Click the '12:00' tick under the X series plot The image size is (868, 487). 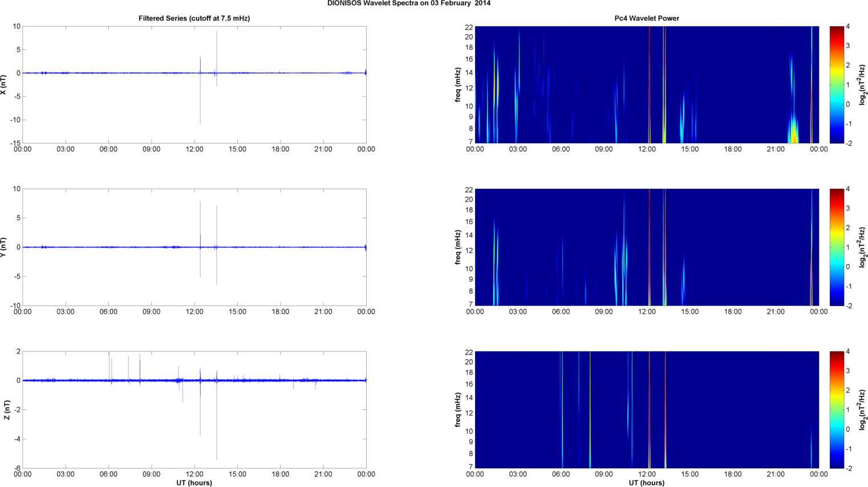pyautogui.click(x=194, y=149)
